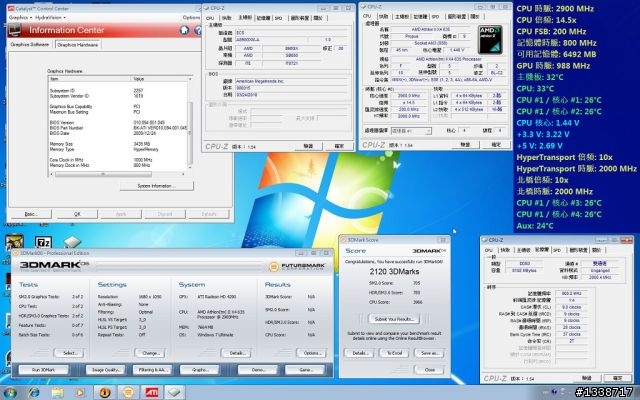Open the chip-shaped desktop icon beside 7z
640x400 pixels.
click(x=72, y=242)
